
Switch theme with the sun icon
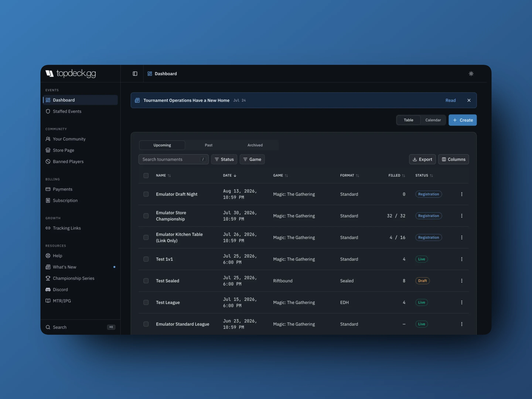(x=471, y=74)
